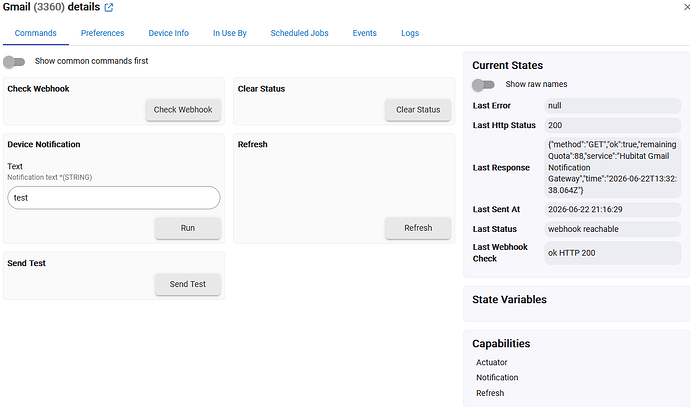Click the Current States heading
The width and height of the screenshot is (690, 407).
(x=507, y=66)
